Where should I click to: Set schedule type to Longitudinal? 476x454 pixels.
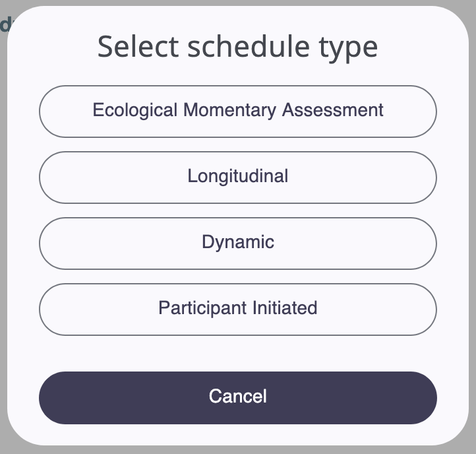coord(238,177)
